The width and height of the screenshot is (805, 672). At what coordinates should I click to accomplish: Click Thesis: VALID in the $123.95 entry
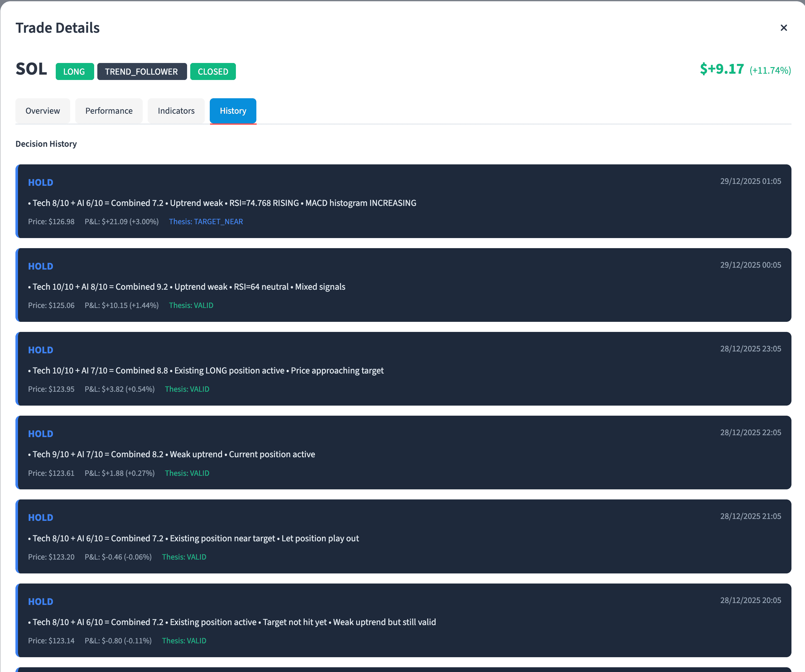tap(187, 390)
